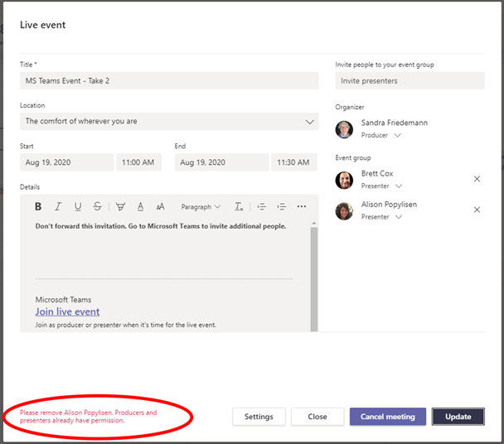Viewport: 504px width, 444px height.
Task: Change Brett Cox's Presenter role
Action: pos(381,186)
